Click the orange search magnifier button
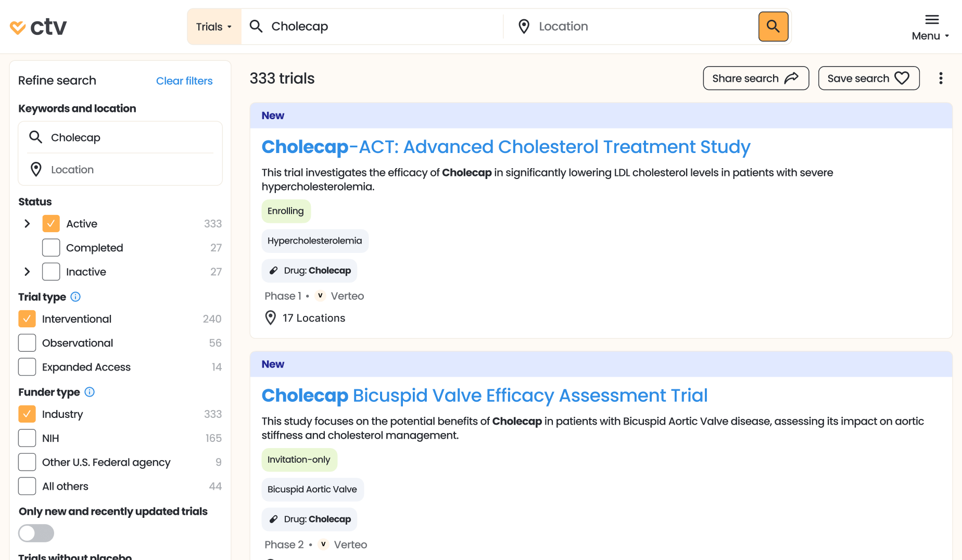The width and height of the screenshot is (962, 560). (773, 27)
